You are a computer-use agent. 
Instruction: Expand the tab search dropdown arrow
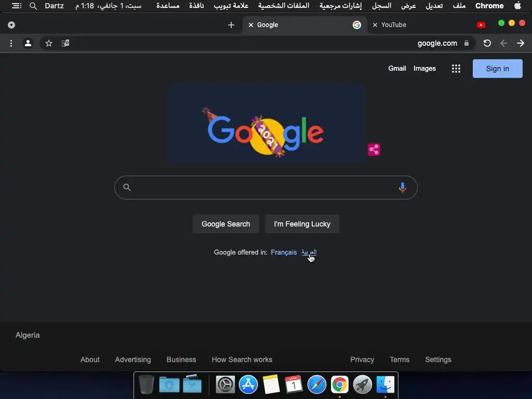(11, 25)
